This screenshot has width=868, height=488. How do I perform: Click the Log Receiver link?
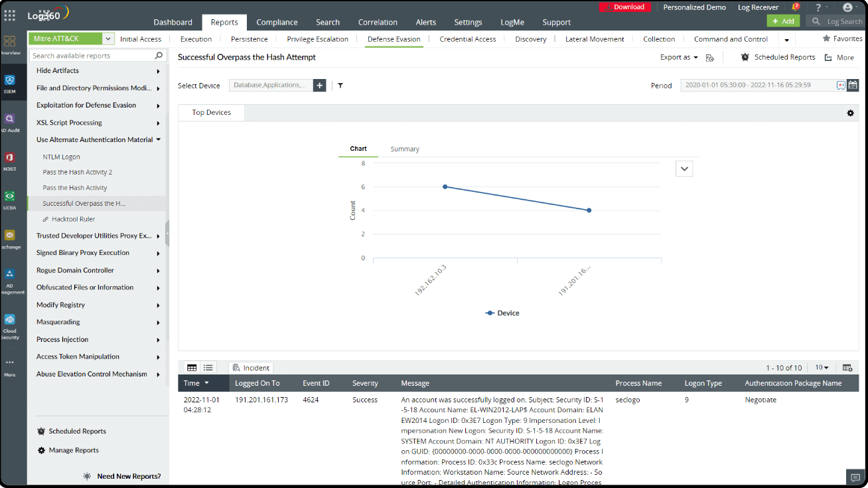pyautogui.click(x=758, y=7)
